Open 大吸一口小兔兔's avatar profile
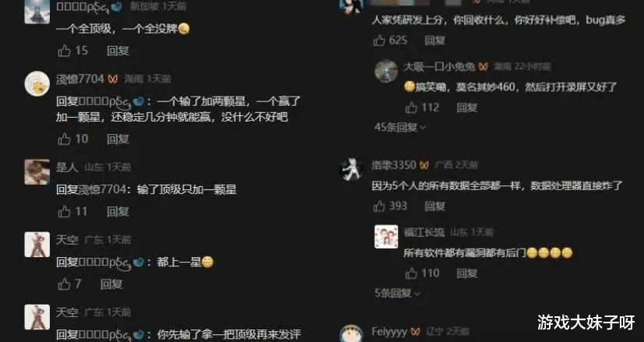This screenshot has width=644, height=342. coord(386,71)
